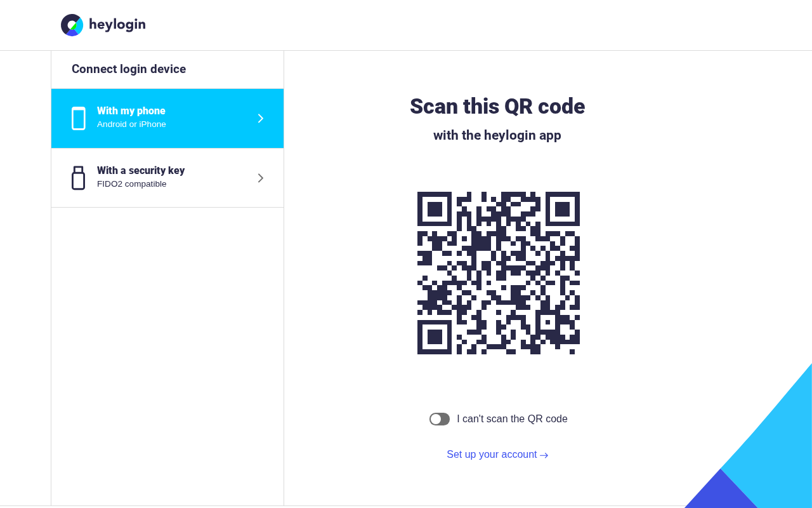Click the arrow icon after Set up your account
Viewport: 812px width, 508px height.
(x=544, y=455)
